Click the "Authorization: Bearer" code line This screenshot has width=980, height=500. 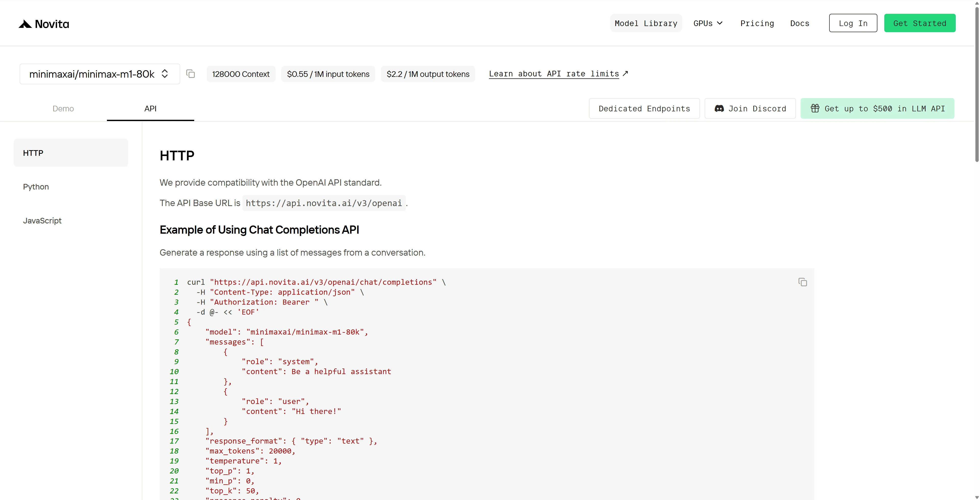pyautogui.click(x=262, y=302)
